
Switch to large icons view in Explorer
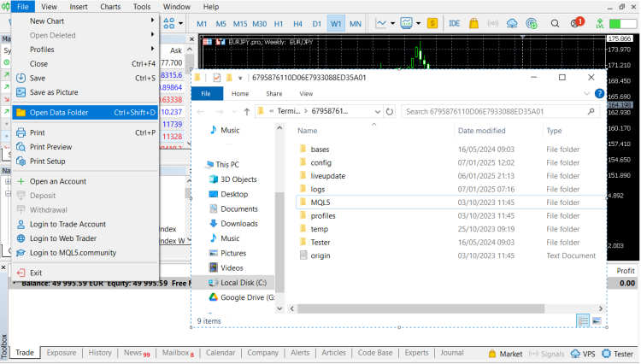pyautogui.click(x=597, y=320)
